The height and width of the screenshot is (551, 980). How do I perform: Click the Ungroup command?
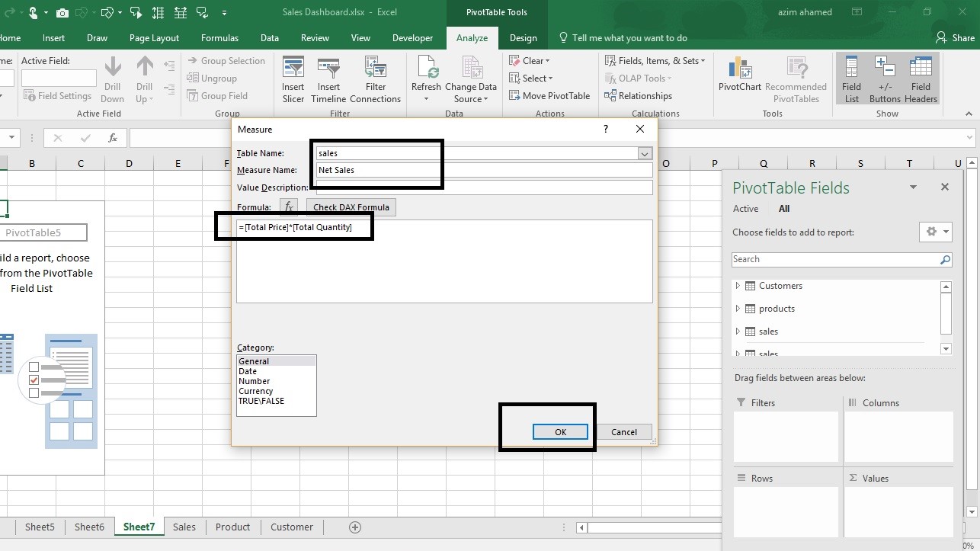(211, 78)
